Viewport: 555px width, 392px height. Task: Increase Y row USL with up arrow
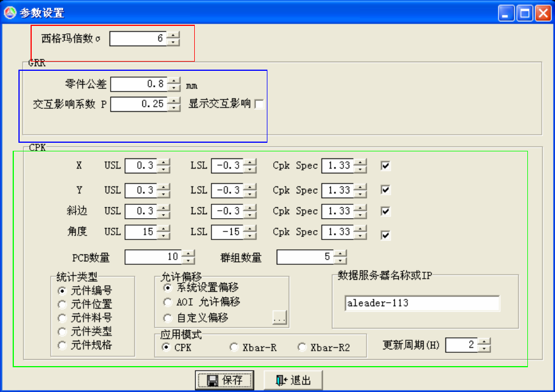click(164, 187)
